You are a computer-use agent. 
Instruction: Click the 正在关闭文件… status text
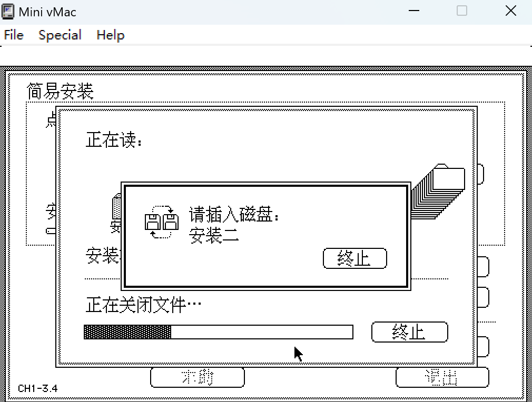[144, 305]
